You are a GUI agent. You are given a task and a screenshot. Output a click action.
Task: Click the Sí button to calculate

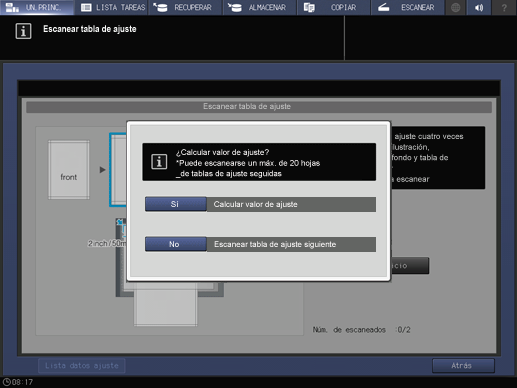[x=176, y=204]
